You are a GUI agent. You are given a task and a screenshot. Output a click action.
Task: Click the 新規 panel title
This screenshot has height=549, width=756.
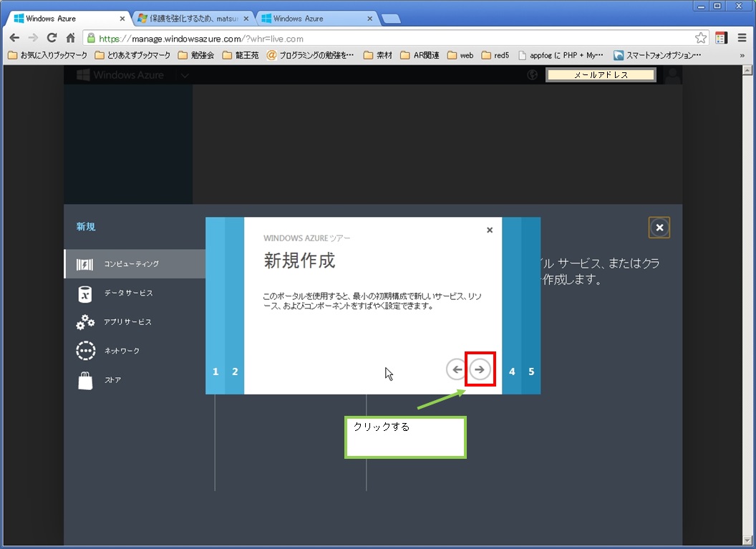click(86, 226)
